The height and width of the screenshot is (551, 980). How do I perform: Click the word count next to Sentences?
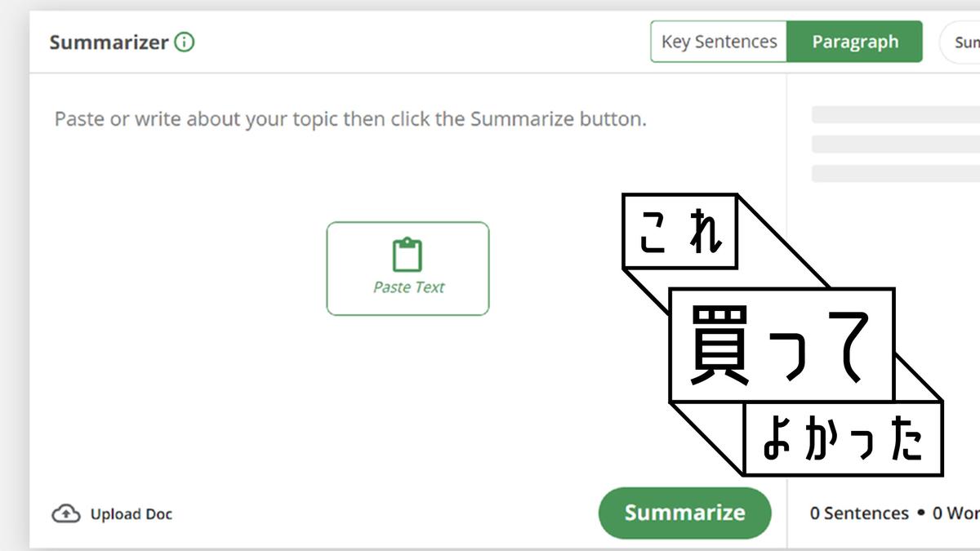click(957, 513)
